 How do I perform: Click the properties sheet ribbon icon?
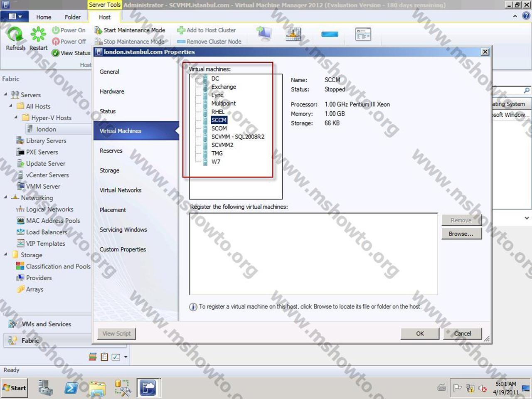click(x=363, y=34)
